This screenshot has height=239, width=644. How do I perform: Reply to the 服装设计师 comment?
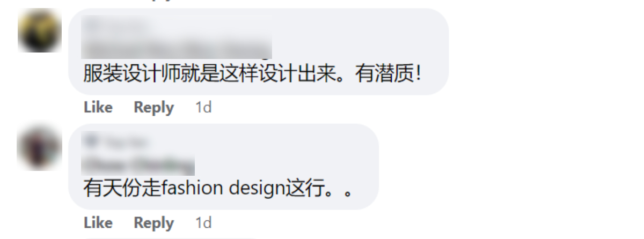click(x=154, y=108)
